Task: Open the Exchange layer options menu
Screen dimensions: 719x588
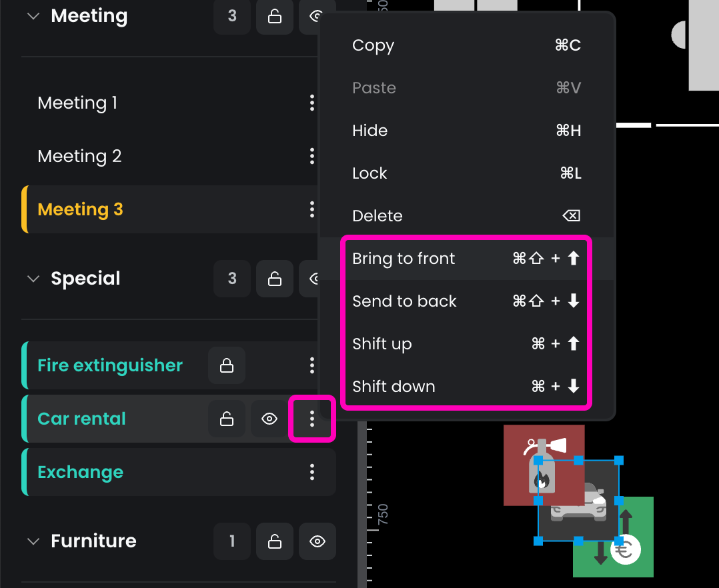Action: (x=311, y=472)
